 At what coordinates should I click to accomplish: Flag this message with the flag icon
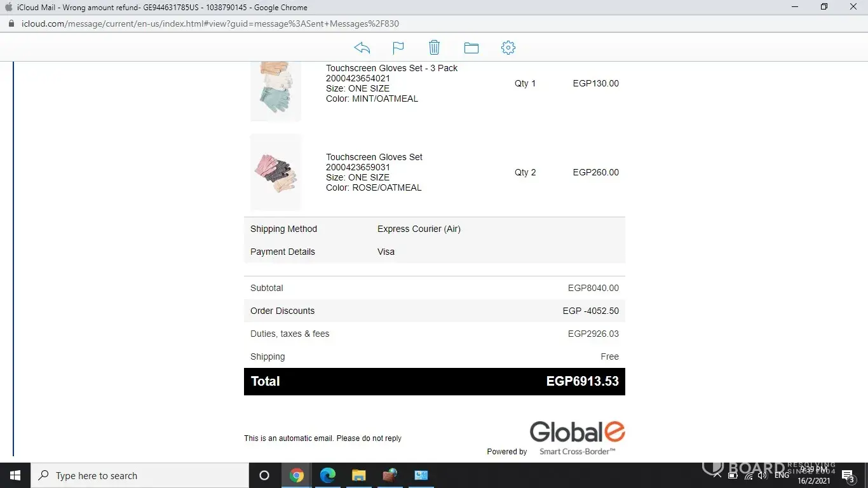coord(398,48)
